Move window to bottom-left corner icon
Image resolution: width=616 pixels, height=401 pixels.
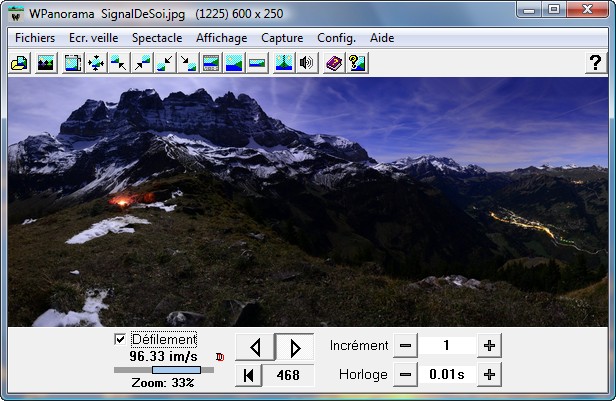[165, 63]
